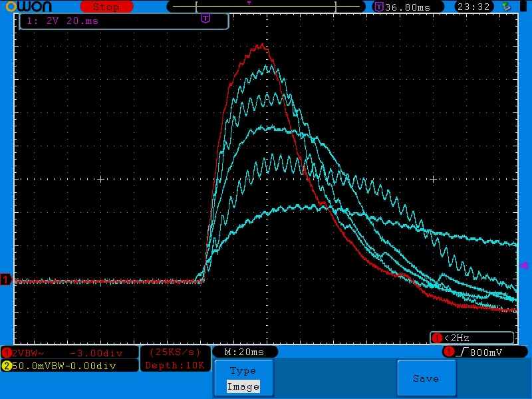Click the 25KS/s sample rate readout
Image resolution: width=532 pixels, height=399 pixels.
point(176,352)
